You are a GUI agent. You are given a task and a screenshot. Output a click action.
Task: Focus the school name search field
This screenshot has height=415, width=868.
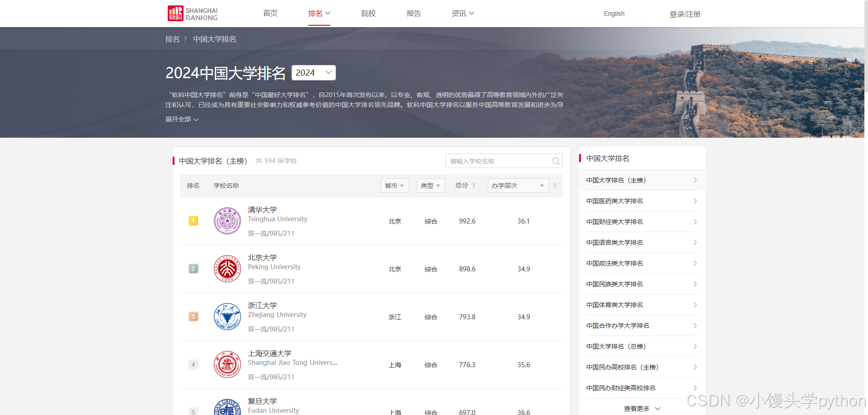tap(504, 161)
